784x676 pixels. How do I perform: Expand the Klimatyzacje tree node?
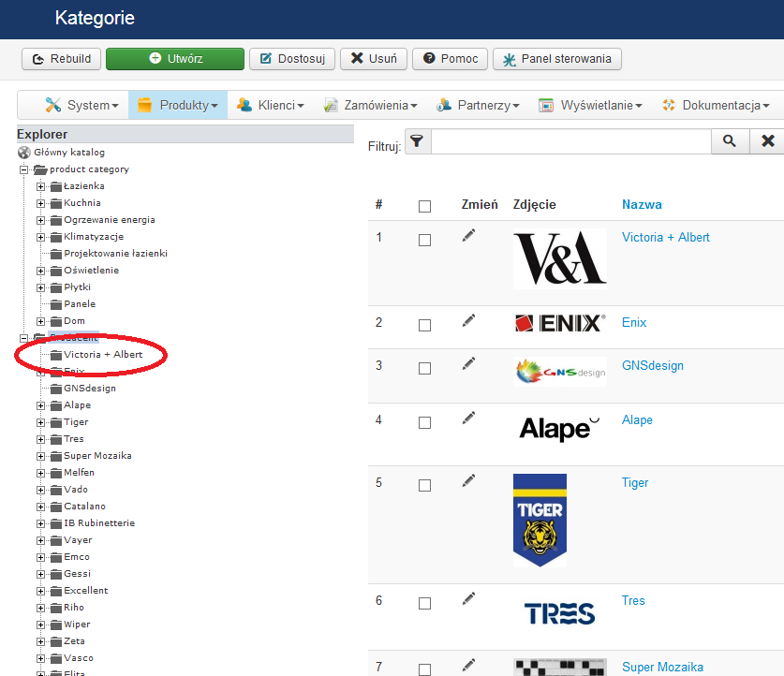pos(40,237)
